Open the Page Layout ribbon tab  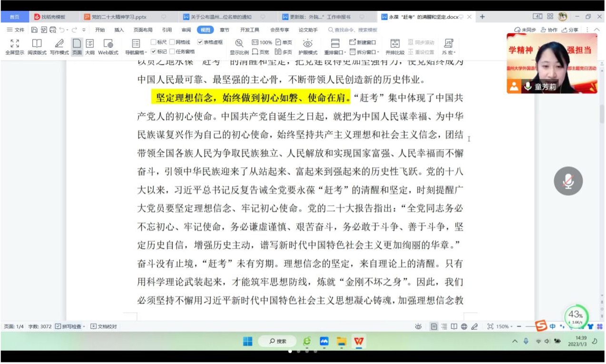(143, 30)
